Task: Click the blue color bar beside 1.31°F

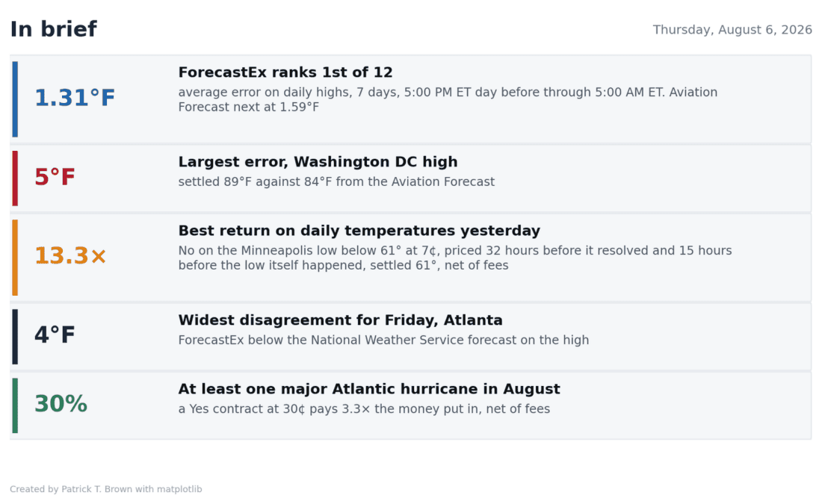Action: click(x=15, y=99)
